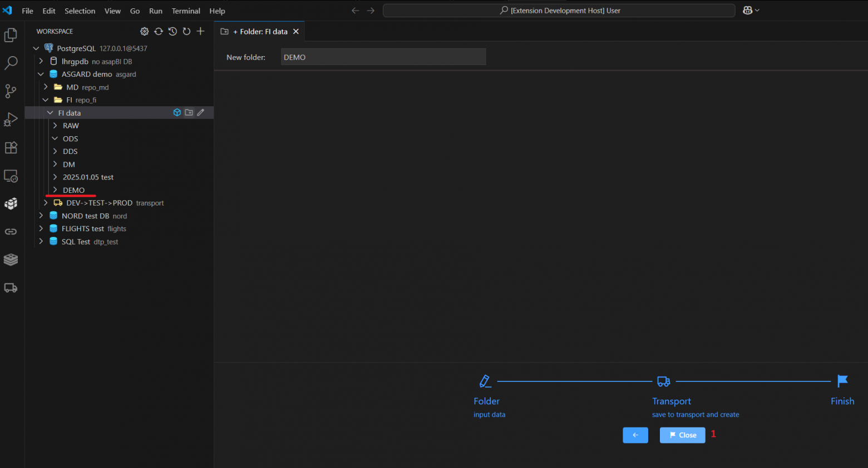Open the Source Control view
Viewport: 868px width, 468px height.
coord(11,91)
